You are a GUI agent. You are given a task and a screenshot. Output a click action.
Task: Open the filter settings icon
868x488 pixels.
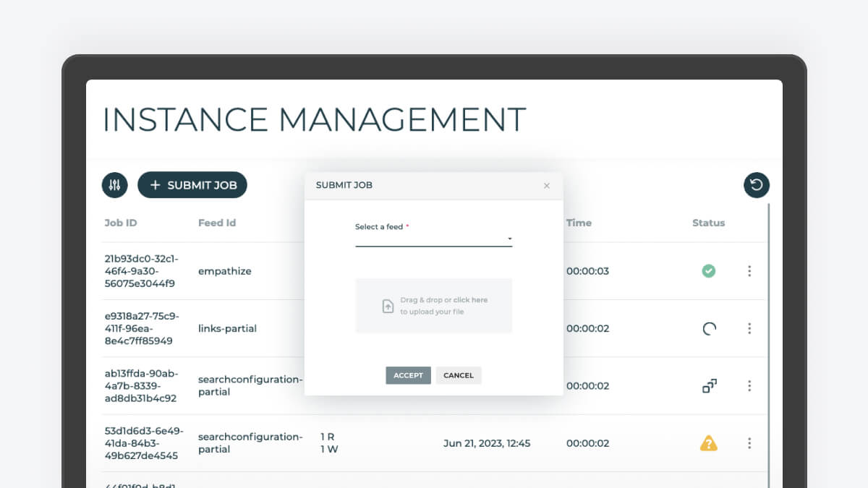(x=114, y=185)
